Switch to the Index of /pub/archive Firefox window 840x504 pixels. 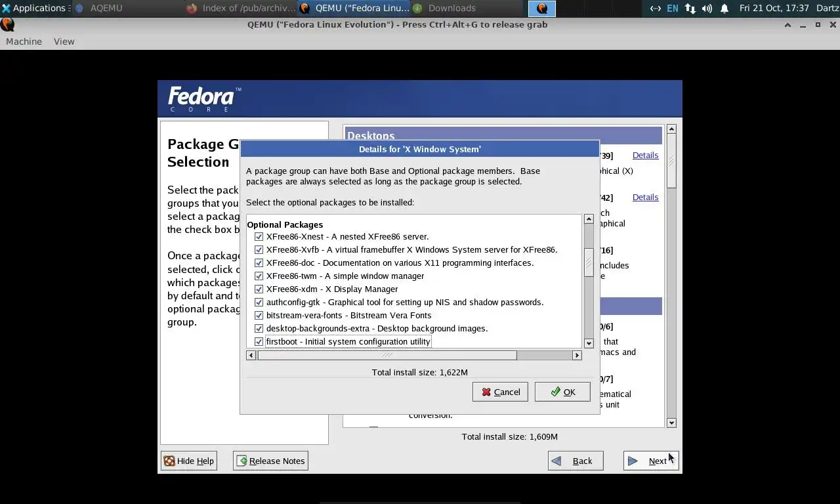pyautogui.click(x=241, y=8)
